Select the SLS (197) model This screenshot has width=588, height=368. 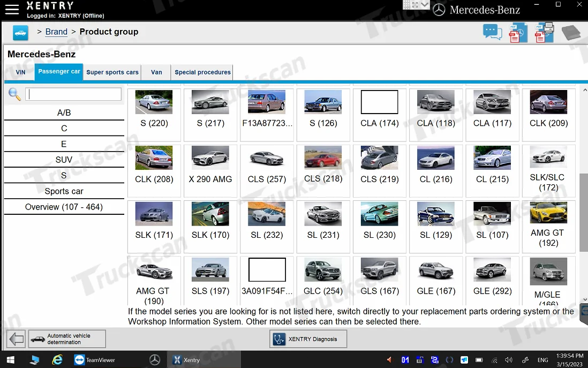point(210,281)
